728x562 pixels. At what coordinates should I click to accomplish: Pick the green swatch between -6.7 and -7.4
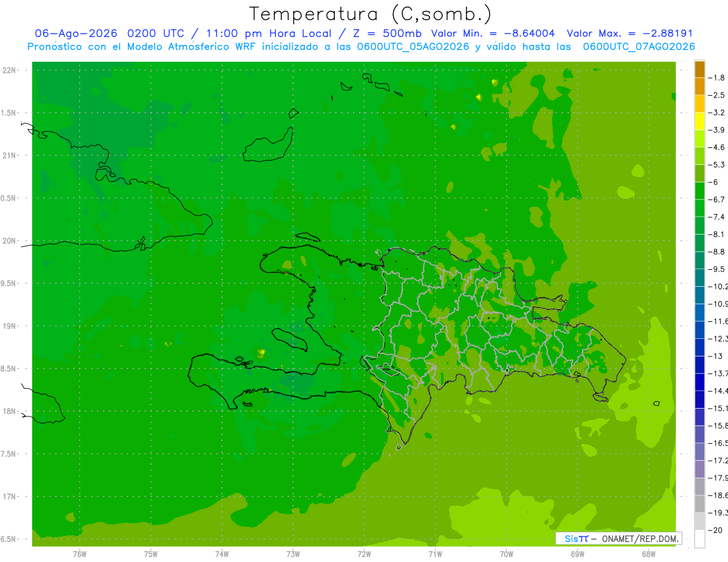(x=699, y=208)
